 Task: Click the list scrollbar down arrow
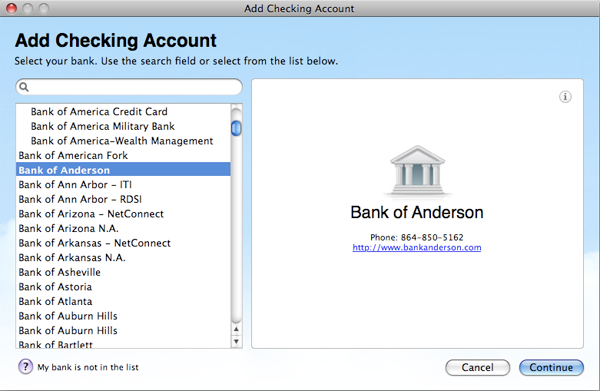(x=236, y=341)
